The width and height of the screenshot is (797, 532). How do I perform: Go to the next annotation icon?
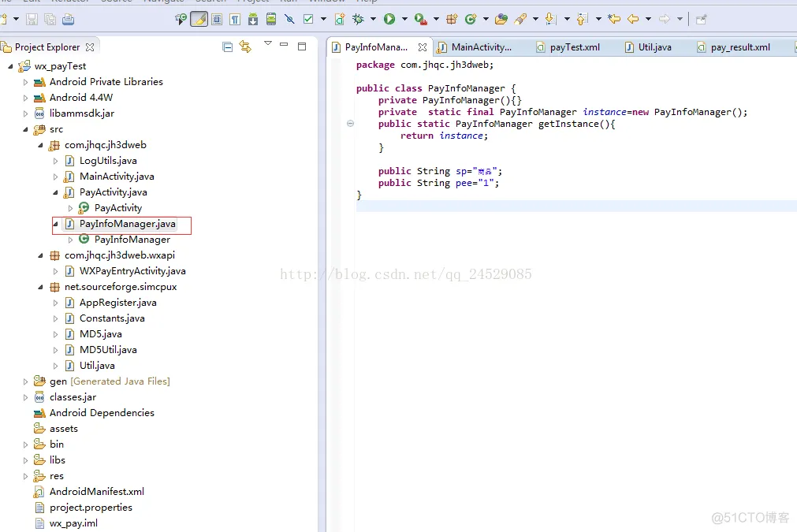550,19
